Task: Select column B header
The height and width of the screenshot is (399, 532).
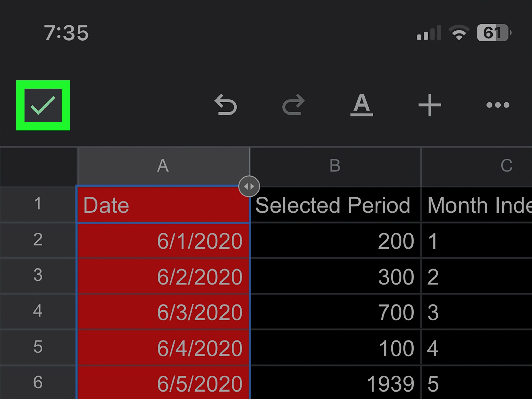Action: 335,166
